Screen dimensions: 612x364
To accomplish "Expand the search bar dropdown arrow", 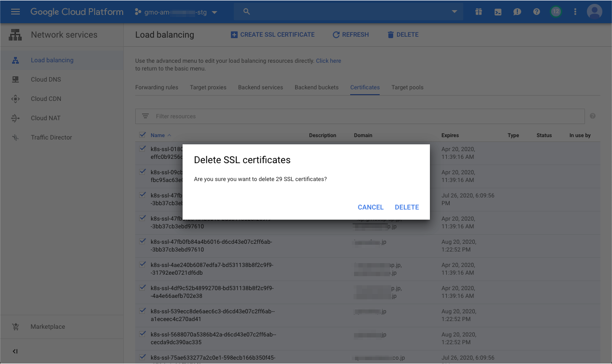I will 454,12.
